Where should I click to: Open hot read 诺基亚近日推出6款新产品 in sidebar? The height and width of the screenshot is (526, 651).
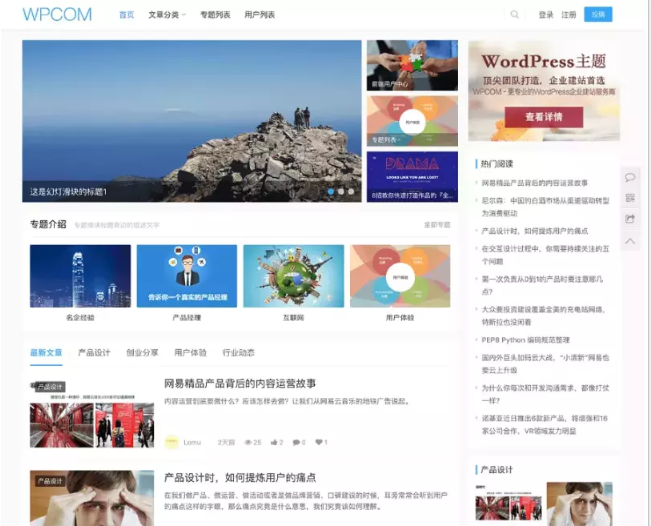(544, 424)
